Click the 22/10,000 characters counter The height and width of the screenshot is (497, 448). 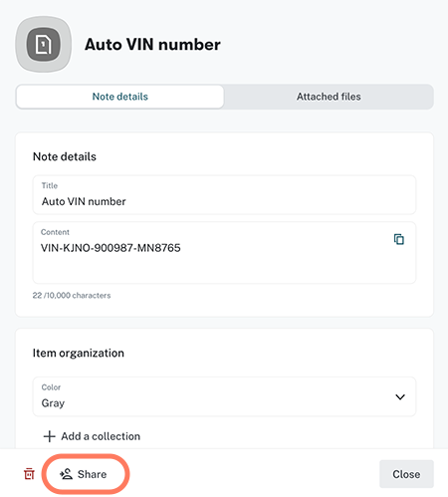point(72,295)
